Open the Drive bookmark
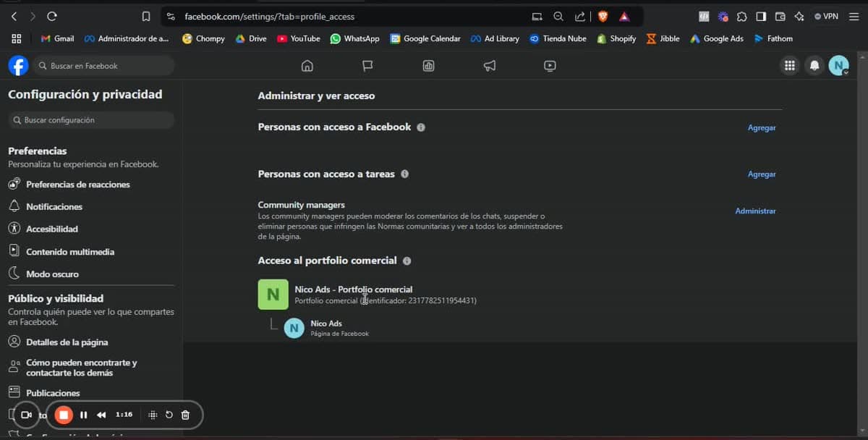This screenshot has height=440, width=868. (x=251, y=38)
